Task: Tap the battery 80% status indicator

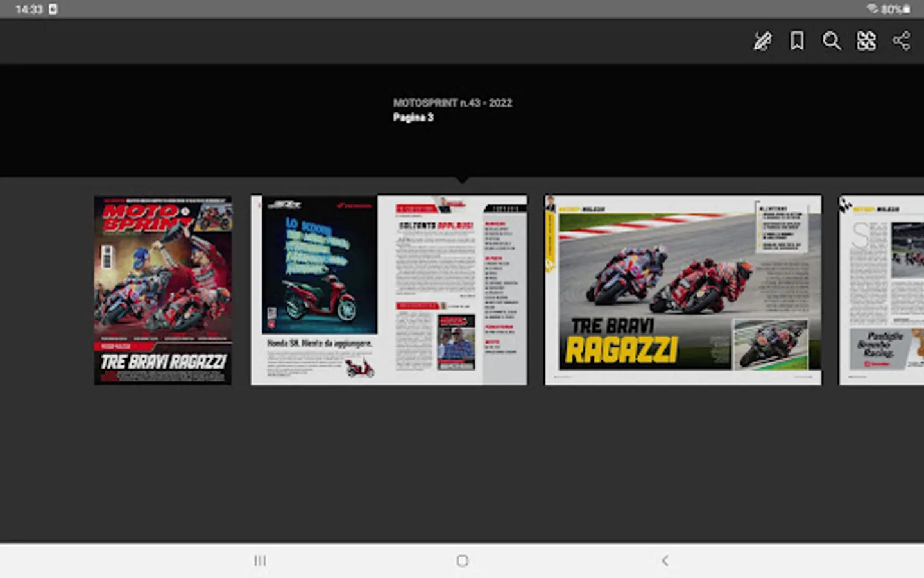Action: [x=896, y=9]
